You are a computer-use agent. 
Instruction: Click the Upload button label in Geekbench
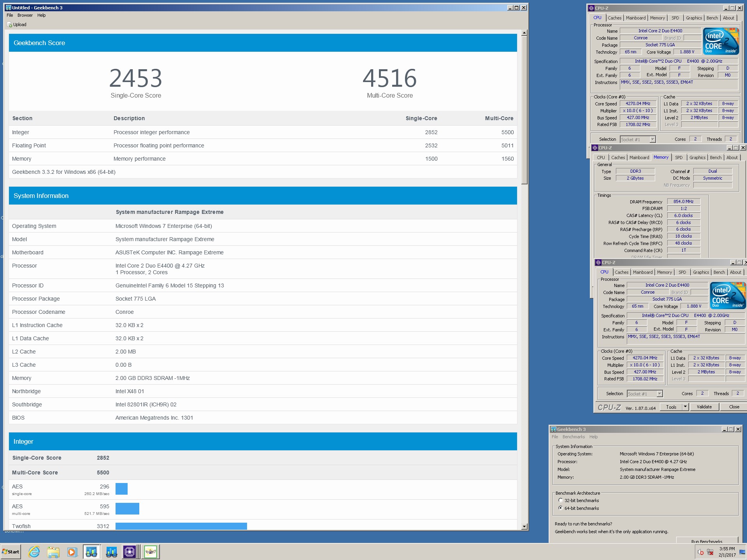point(20,24)
